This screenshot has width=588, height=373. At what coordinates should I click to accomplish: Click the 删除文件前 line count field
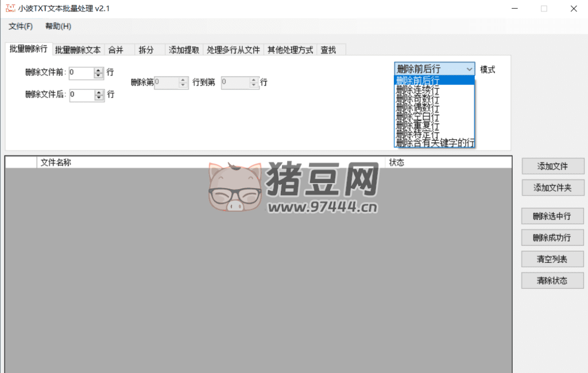coord(80,73)
